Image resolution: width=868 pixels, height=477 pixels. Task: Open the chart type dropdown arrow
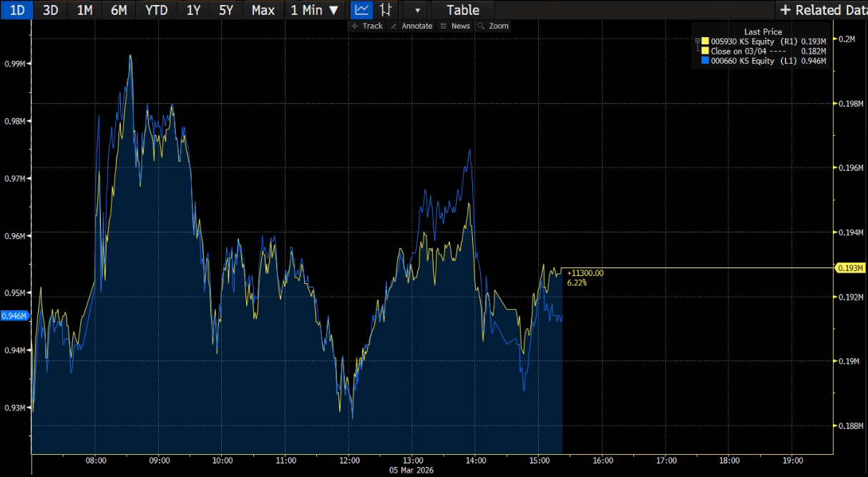tap(417, 10)
